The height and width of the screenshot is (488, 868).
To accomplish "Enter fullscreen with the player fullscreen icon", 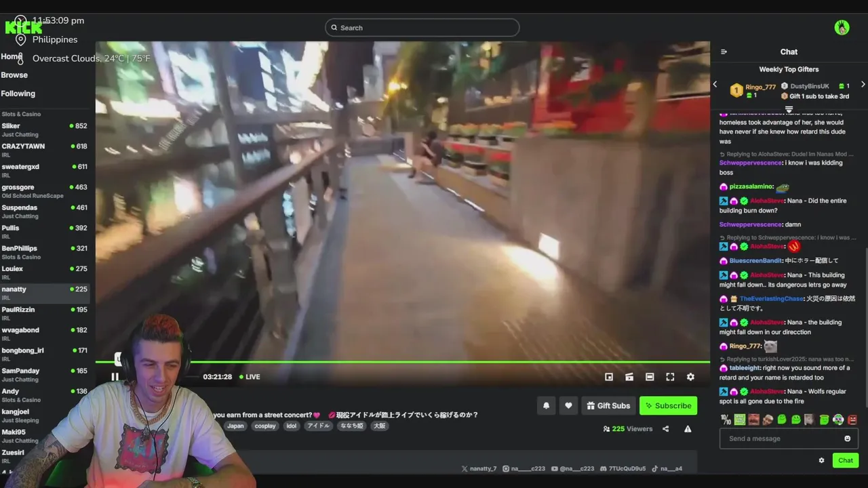I will click(670, 377).
